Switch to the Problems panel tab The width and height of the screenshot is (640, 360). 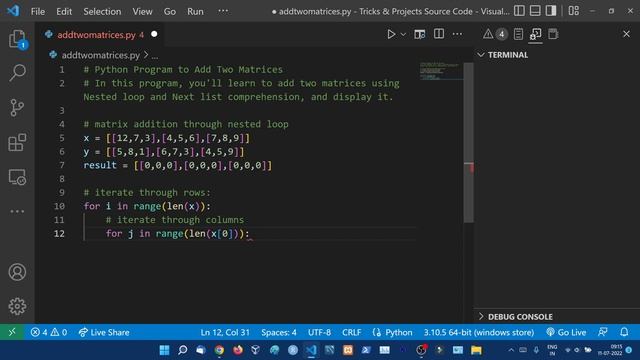(x=495, y=34)
